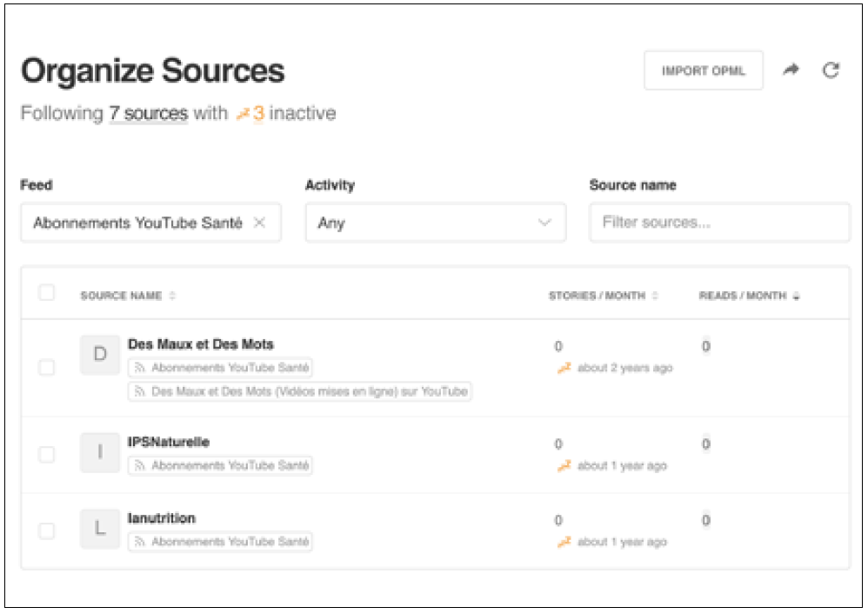
Task: Open the 7 sources link
Action: click(x=148, y=114)
